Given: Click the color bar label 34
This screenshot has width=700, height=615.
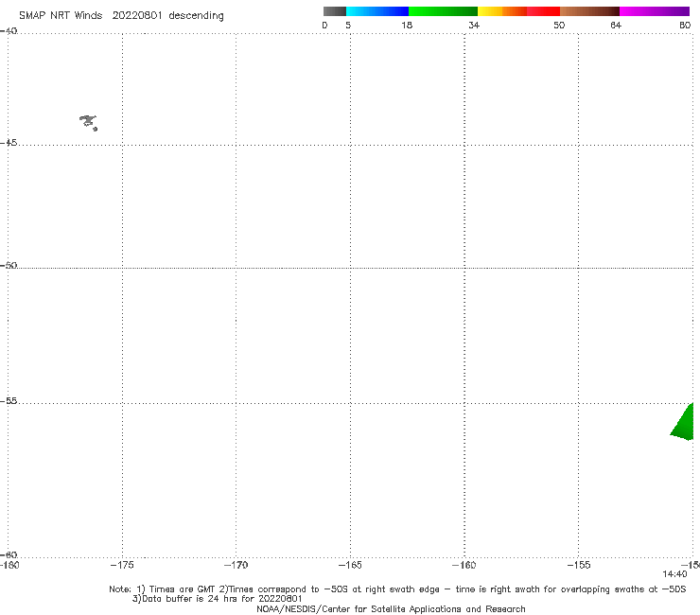Looking at the screenshot, I should [474, 25].
